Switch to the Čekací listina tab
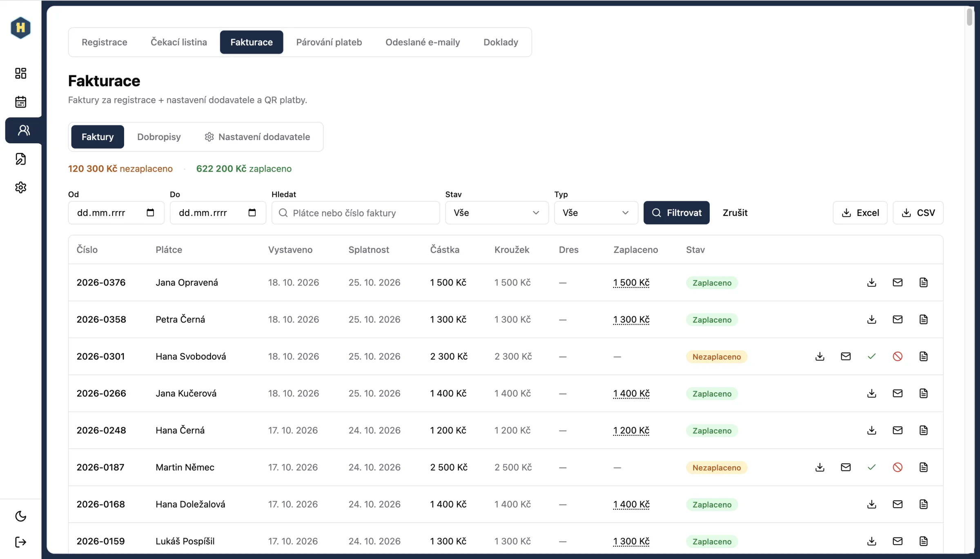This screenshot has height=559, width=980. (179, 42)
